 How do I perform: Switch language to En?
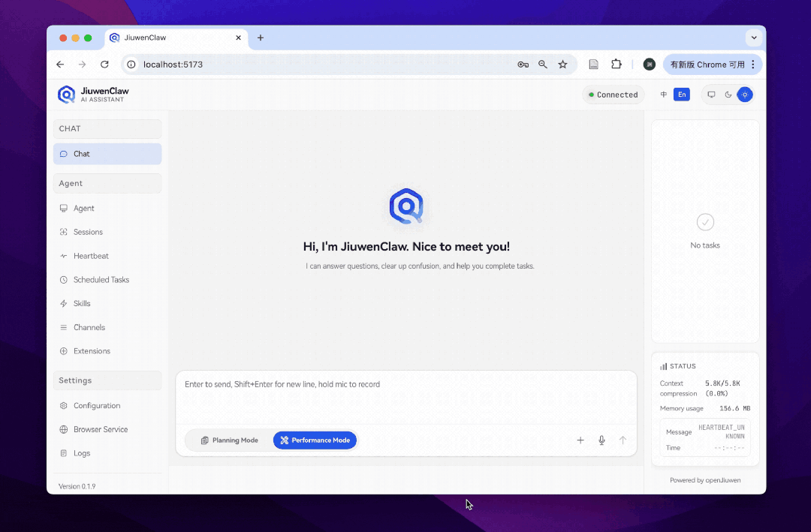tap(682, 95)
